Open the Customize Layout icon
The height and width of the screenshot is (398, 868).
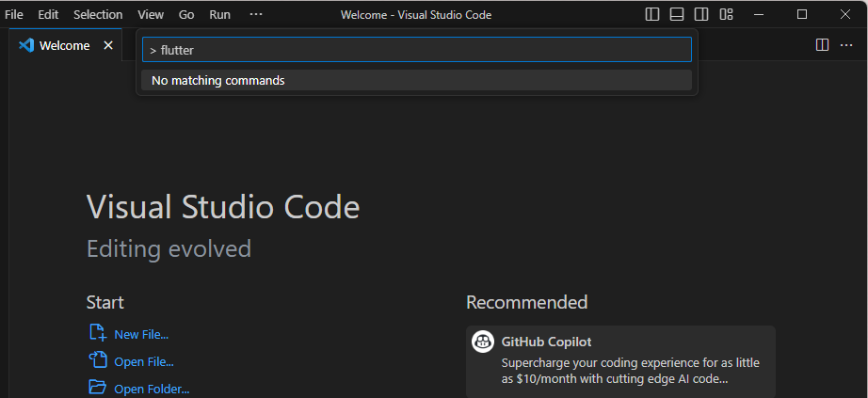click(726, 15)
